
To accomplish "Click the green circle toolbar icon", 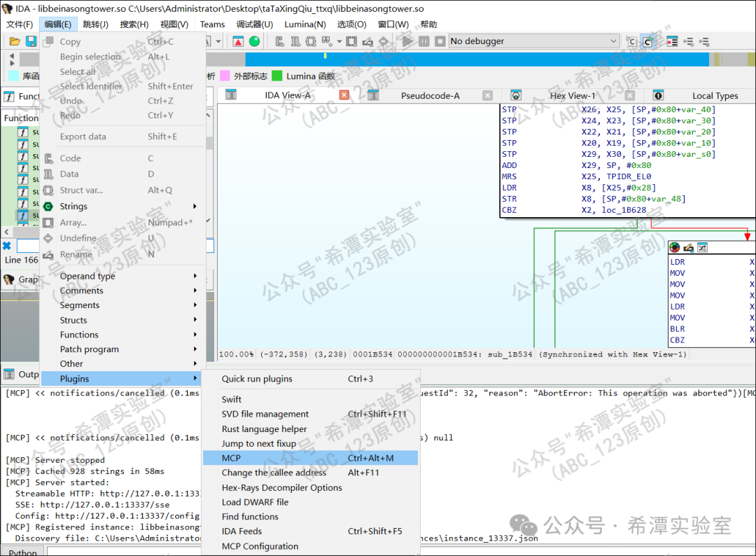I will [254, 41].
